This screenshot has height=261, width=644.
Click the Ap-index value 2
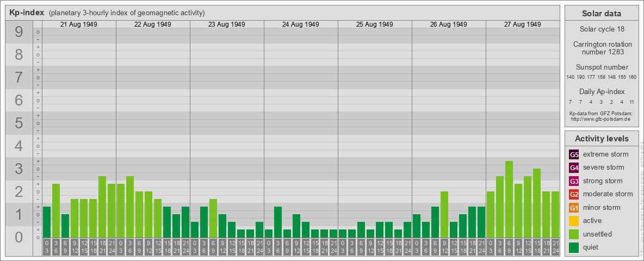pos(612,102)
